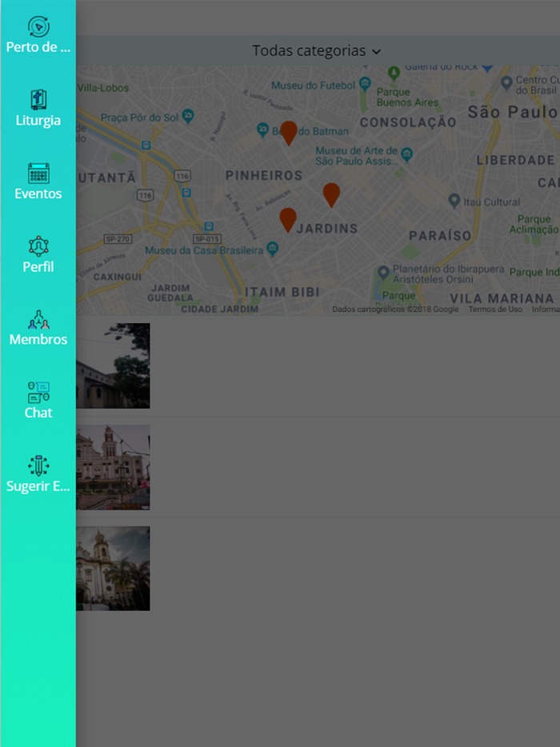Click the ITAIM BIBI label on map
Screen dimensions: 560x747
[x=282, y=292]
